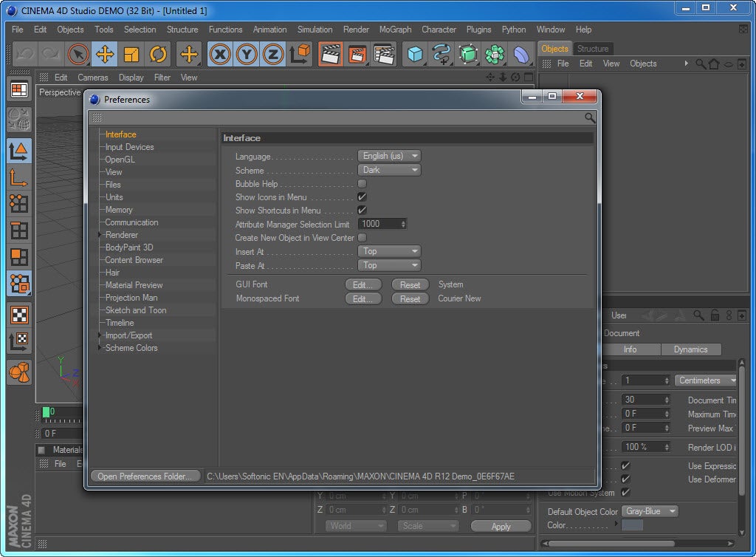Uncheck Show Icons in Menu
This screenshot has width=756, height=557.
pyautogui.click(x=362, y=197)
